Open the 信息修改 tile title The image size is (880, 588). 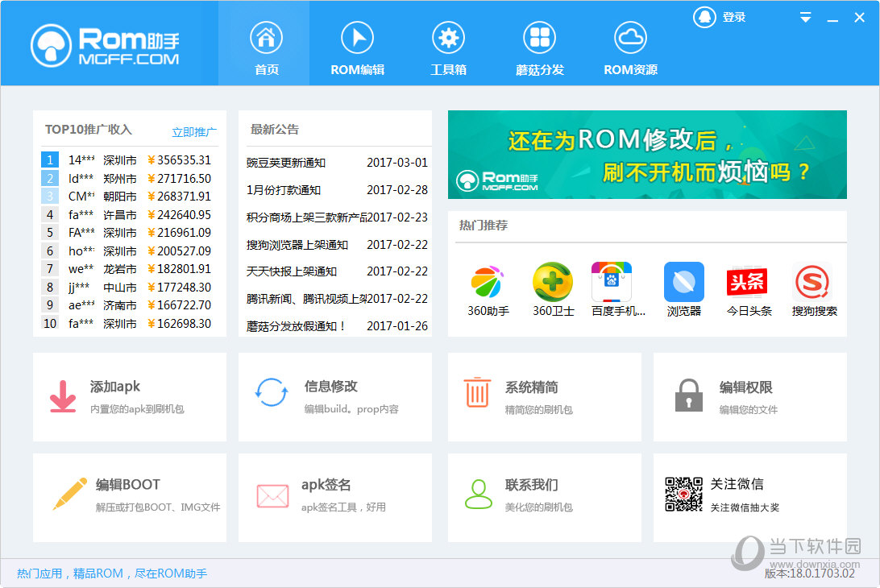click(x=330, y=387)
